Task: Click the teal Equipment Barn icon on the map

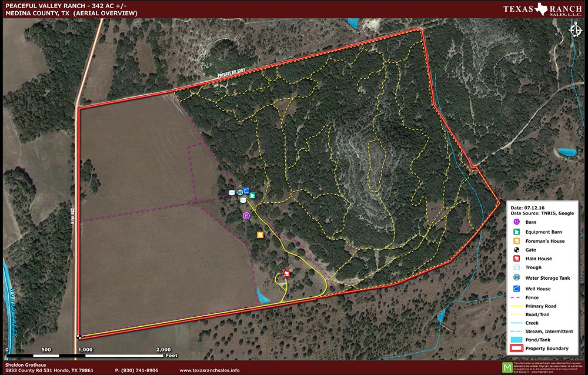Action: 252,195
